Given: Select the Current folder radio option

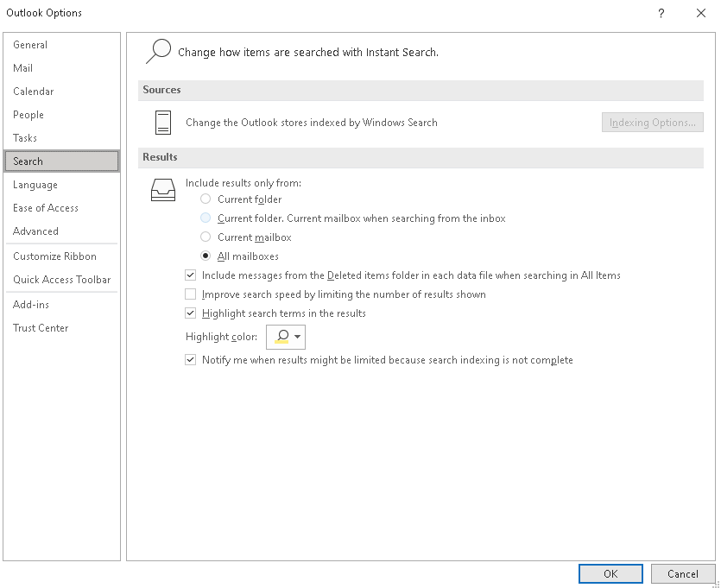Looking at the screenshot, I should point(206,199).
